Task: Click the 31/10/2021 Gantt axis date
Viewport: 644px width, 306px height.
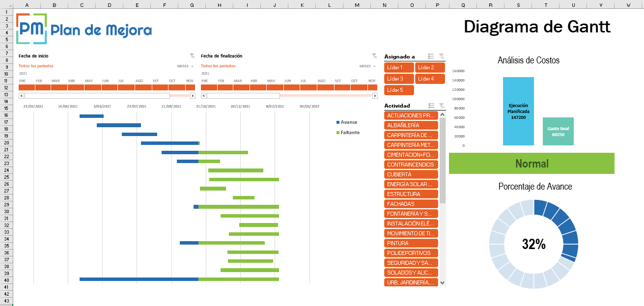Action: pyautogui.click(x=206, y=106)
